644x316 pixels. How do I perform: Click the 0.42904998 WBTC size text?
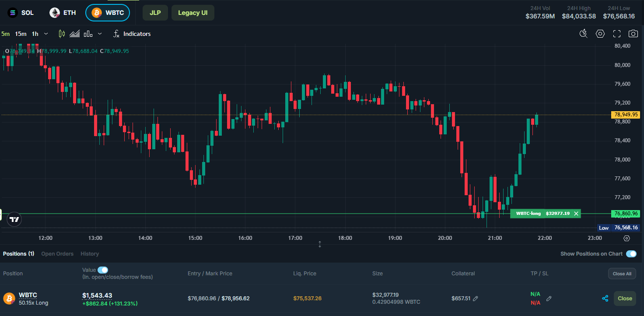tap(396, 302)
